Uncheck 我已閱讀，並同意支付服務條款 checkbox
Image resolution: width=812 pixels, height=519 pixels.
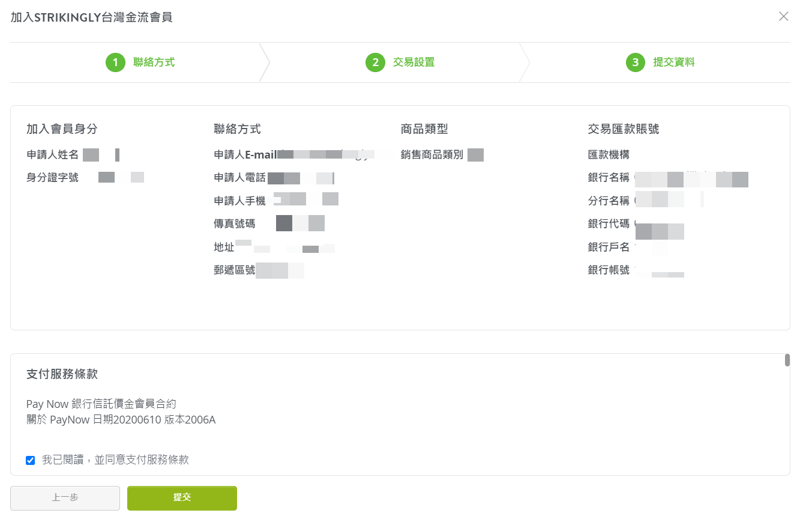coord(31,461)
